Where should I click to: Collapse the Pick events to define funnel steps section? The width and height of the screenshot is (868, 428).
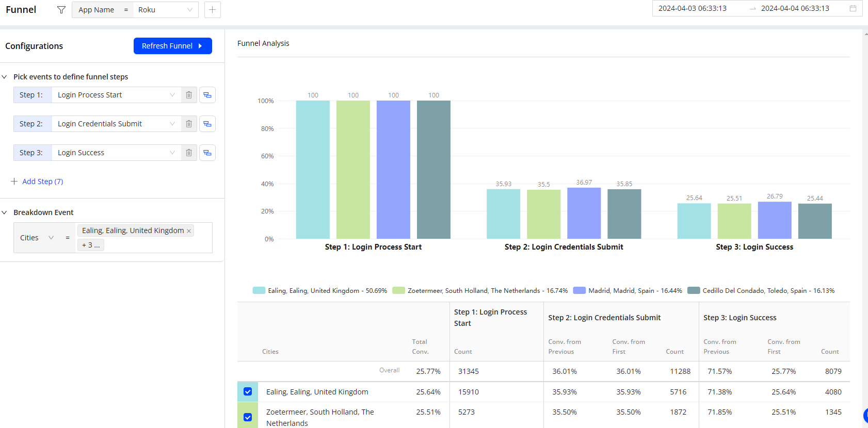pyautogui.click(x=5, y=77)
